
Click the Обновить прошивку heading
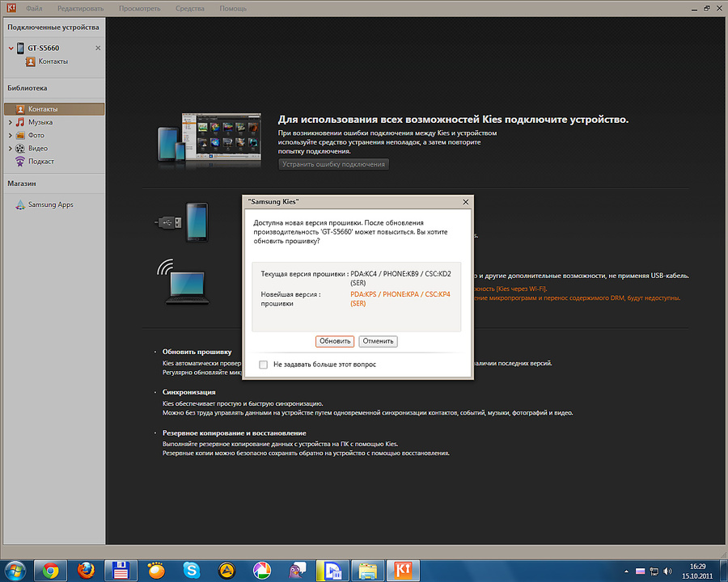point(197,352)
